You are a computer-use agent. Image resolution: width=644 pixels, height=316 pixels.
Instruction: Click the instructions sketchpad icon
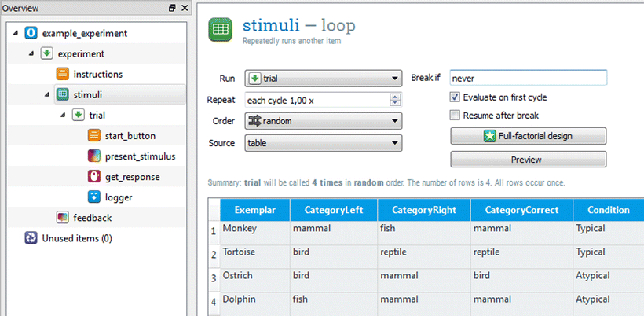[x=62, y=74]
